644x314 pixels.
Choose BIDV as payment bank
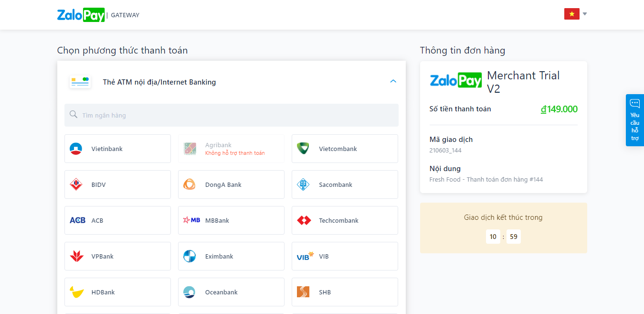117,184
